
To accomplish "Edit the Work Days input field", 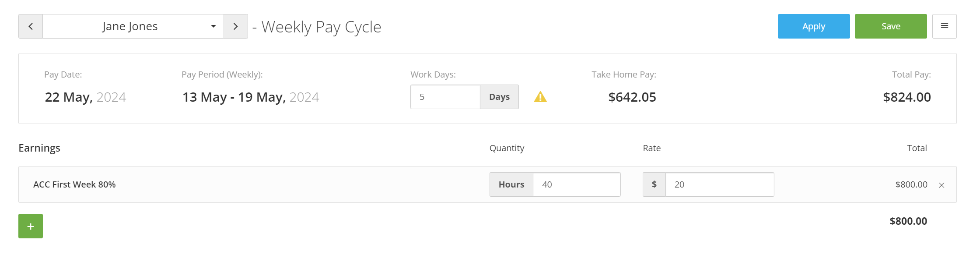I will pyautogui.click(x=445, y=97).
